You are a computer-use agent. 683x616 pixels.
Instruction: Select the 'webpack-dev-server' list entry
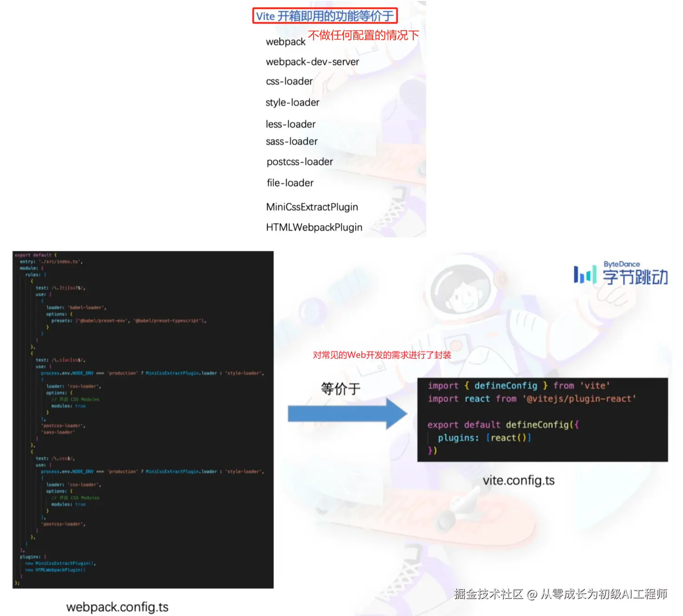point(312,62)
